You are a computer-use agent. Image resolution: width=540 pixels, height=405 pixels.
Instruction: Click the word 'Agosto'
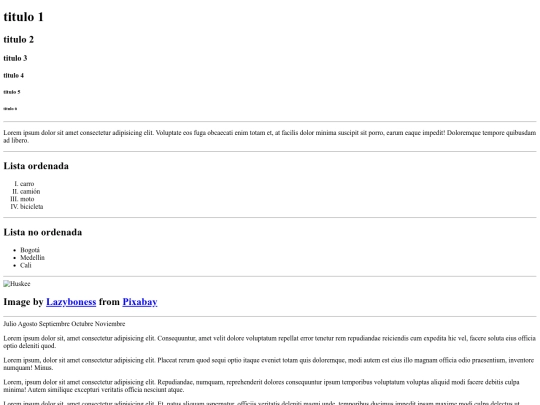coord(28,324)
